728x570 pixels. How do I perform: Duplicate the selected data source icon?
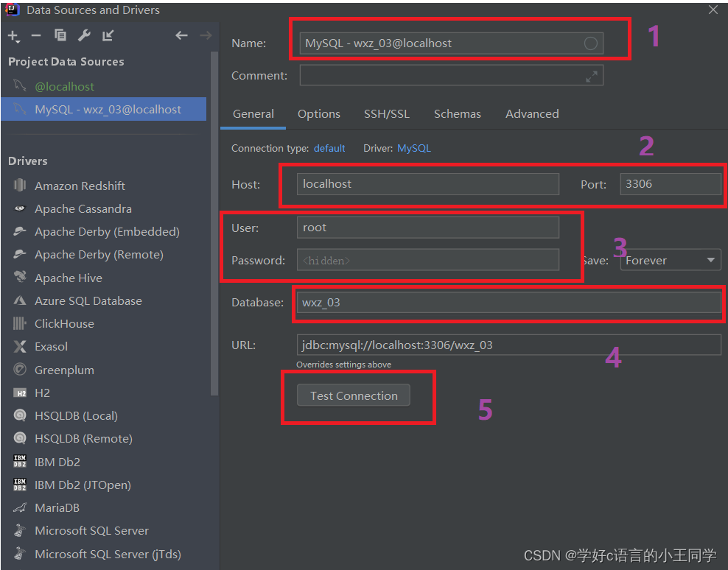(60, 35)
